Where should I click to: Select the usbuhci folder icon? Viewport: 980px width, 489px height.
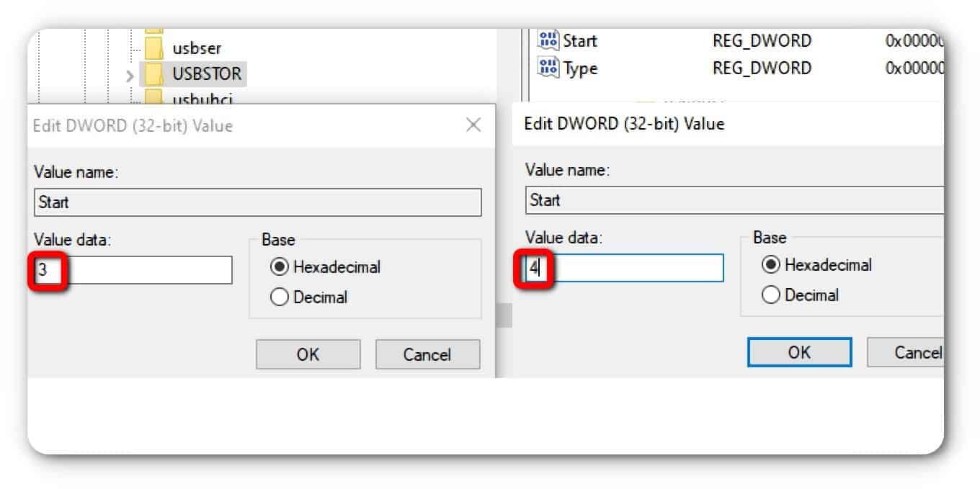click(153, 97)
